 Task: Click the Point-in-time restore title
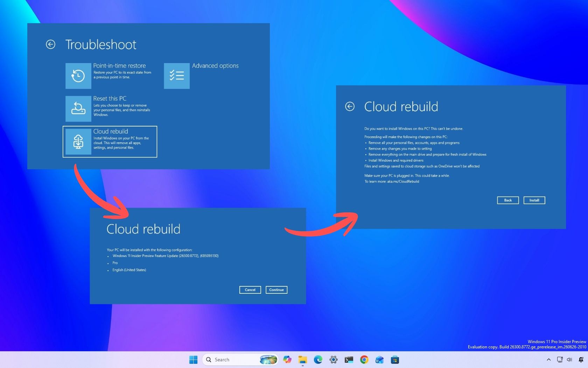(x=119, y=66)
